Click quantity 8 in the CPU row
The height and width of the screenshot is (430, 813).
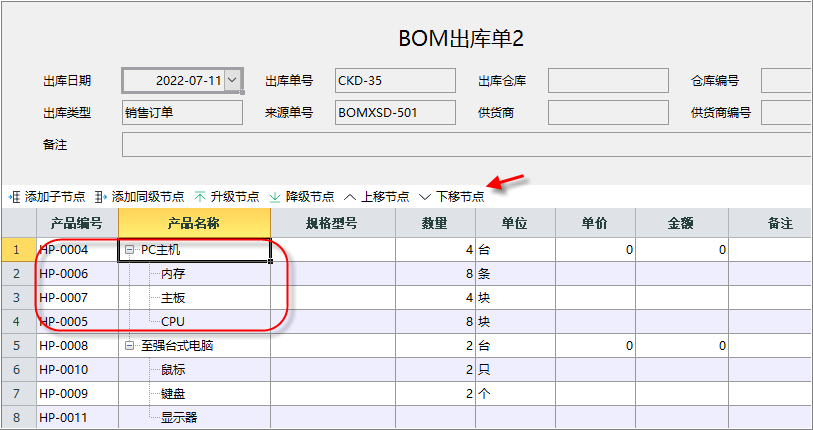coord(436,322)
